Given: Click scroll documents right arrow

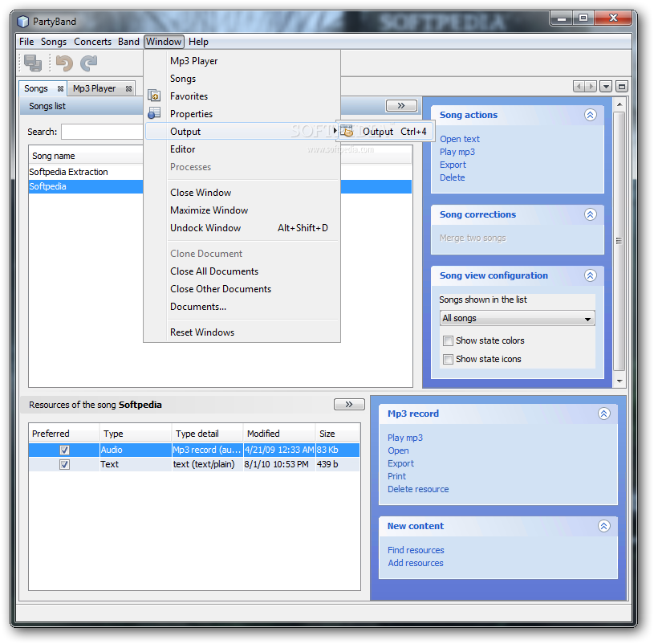Looking at the screenshot, I should point(591,87).
